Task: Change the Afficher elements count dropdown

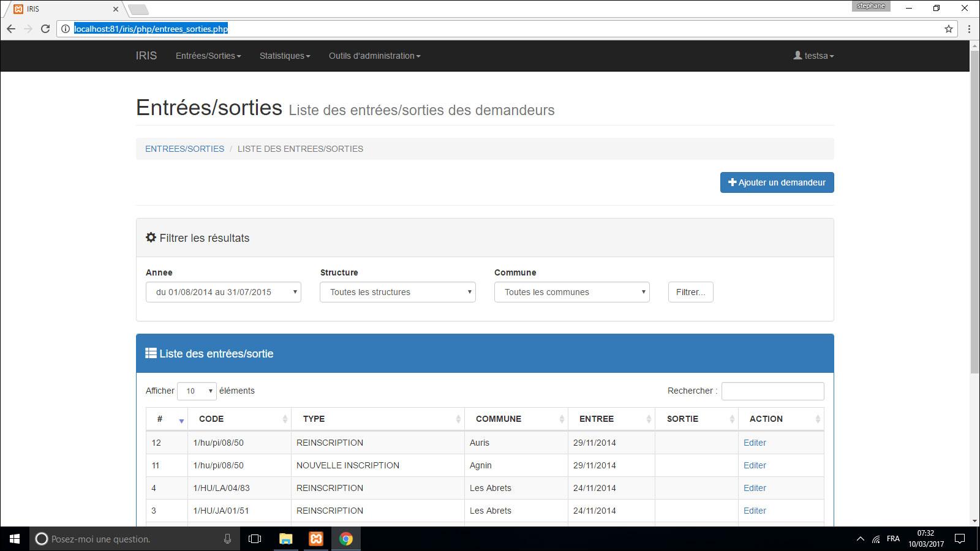Action: coord(197,391)
